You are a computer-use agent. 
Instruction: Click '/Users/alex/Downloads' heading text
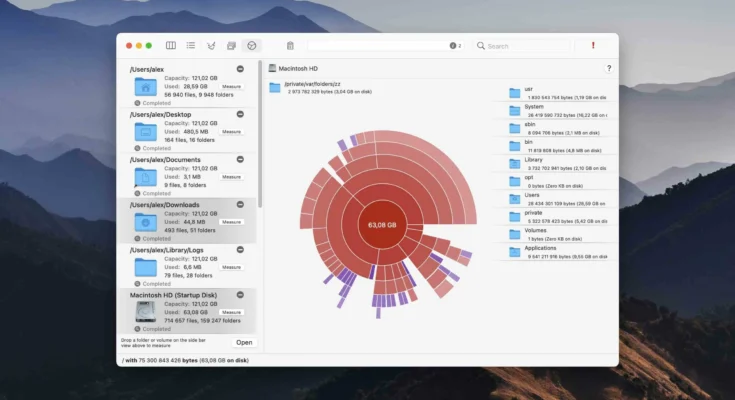pos(165,205)
